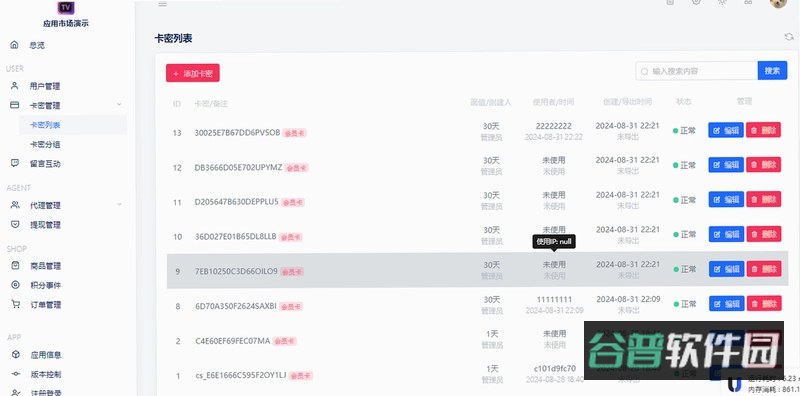
Task: Click user c101d9fc70 in row 1
Action: point(555,368)
